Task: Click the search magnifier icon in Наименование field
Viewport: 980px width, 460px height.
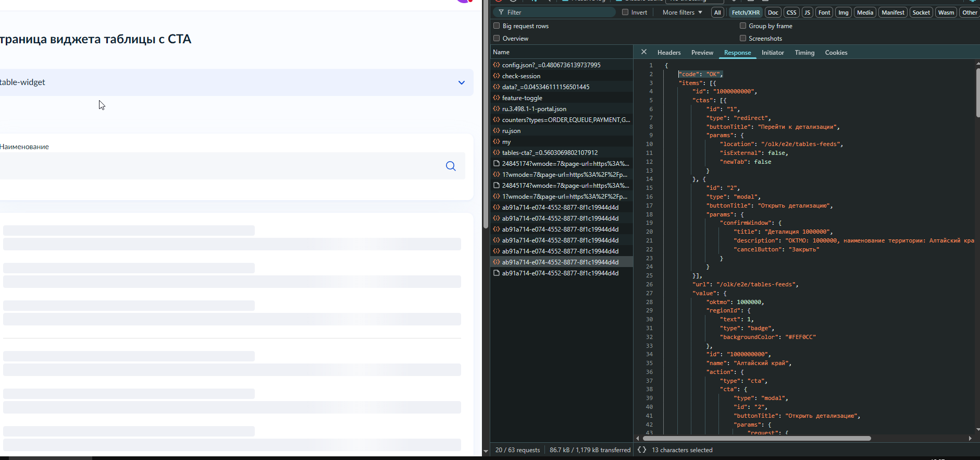Action: pos(451,166)
